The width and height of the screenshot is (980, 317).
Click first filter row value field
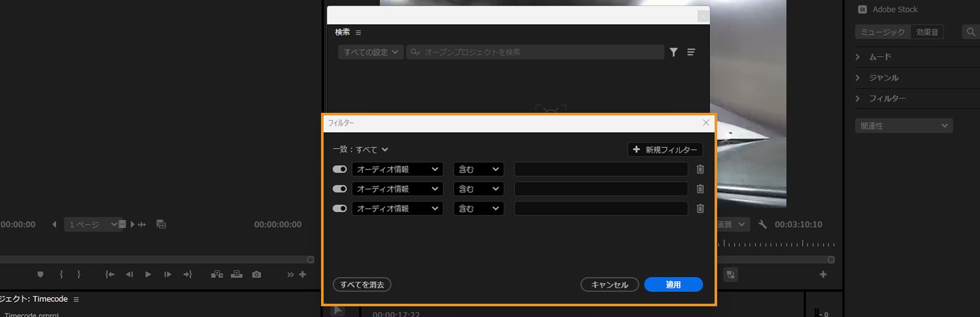click(601, 169)
